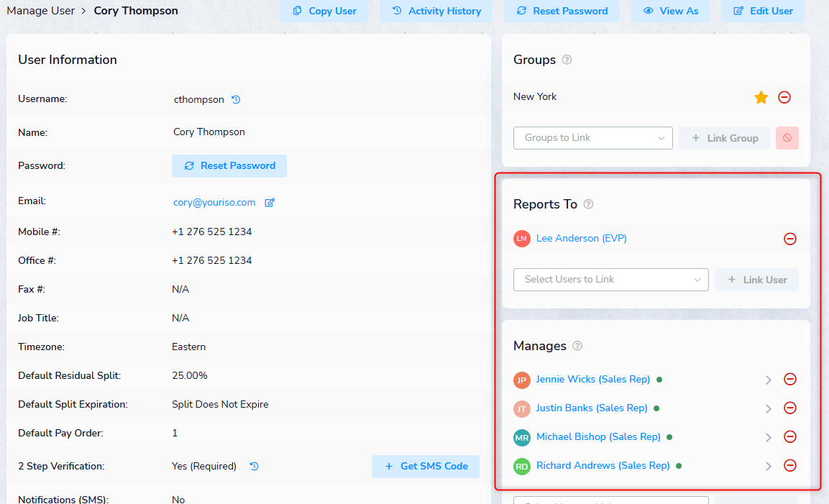
Task: Click the Cory Thompson breadcrumb title
Action: click(x=136, y=11)
